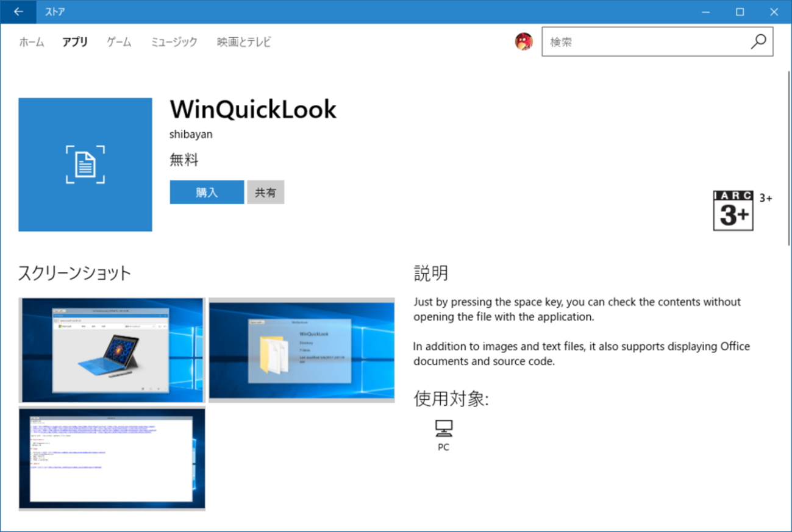Open the ホーム tab

[x=32, y=42]
